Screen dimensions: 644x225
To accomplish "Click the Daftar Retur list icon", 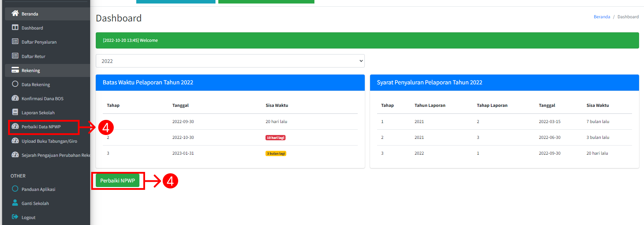I will click(x=15, y=56).
